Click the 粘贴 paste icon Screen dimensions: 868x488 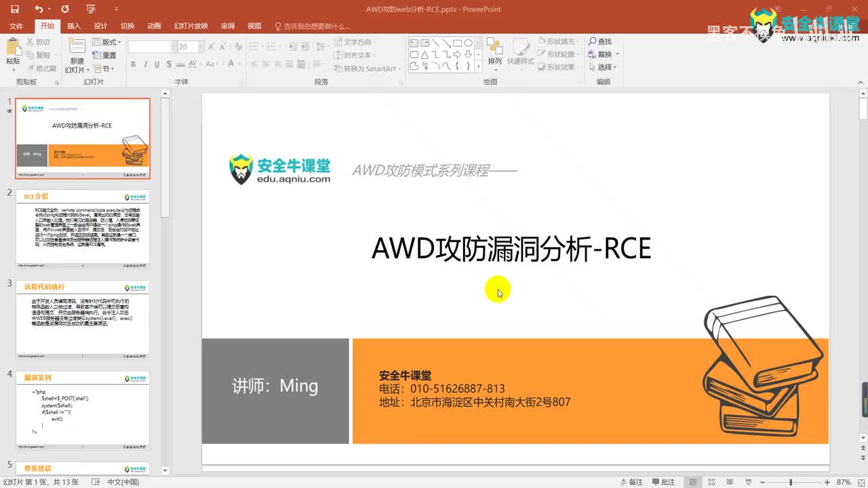(13, 47)
